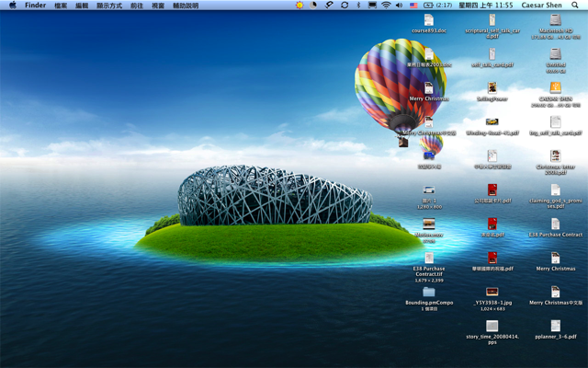Select the E38 Purchase Contract.tif image

(429, 258)
